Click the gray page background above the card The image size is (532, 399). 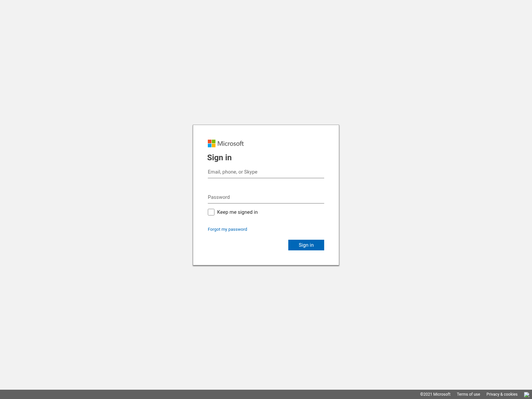click(266, 66)
